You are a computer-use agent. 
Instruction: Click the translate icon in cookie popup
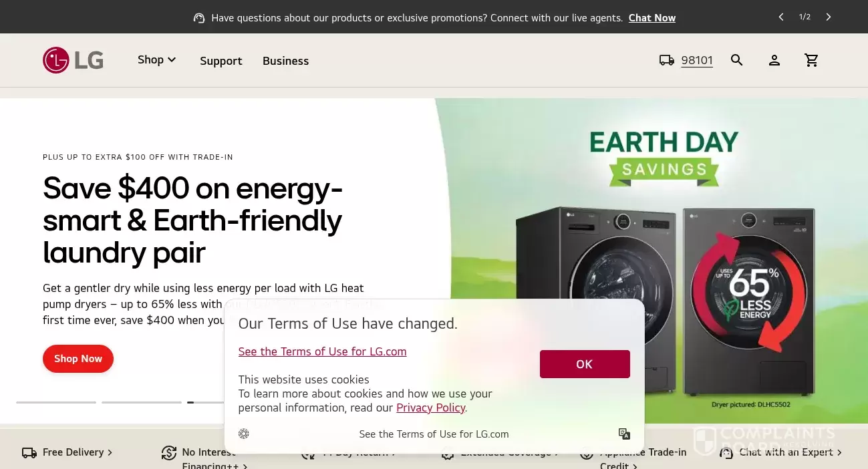[x=625, y=434]
